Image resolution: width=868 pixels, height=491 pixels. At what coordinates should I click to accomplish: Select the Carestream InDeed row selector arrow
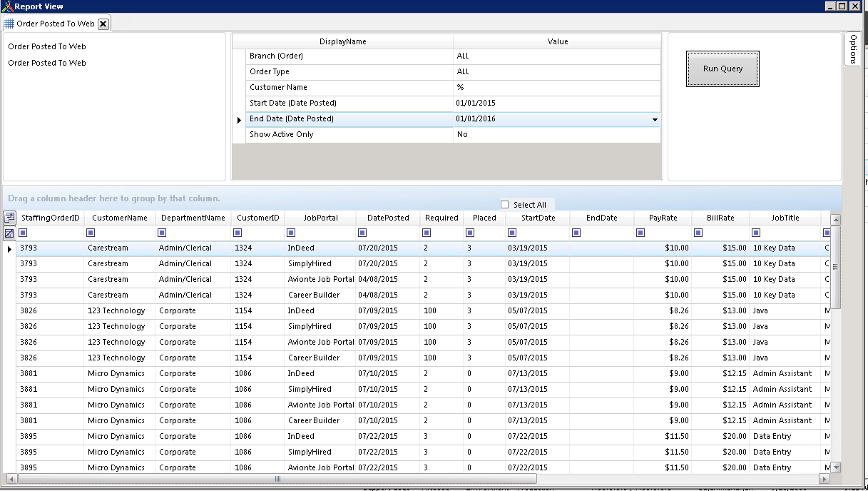[9, 248]
